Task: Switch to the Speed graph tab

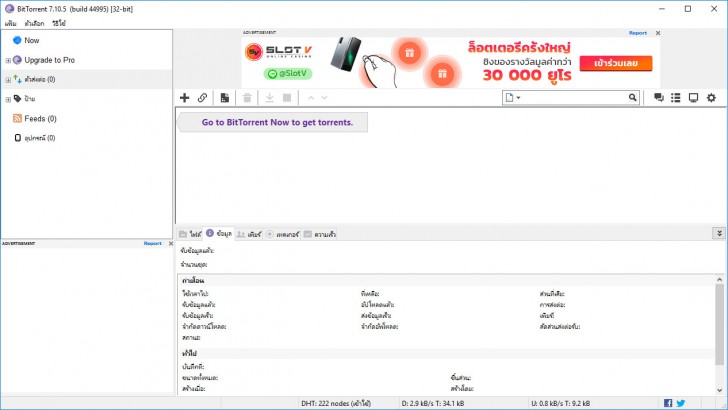Action: pos(320,234)
